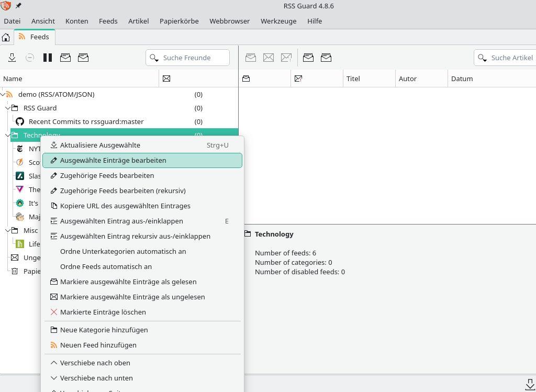Toggle pause for automatic feed fetching
Viewport: 536px width, 392px height.
[x=48, y=58]
